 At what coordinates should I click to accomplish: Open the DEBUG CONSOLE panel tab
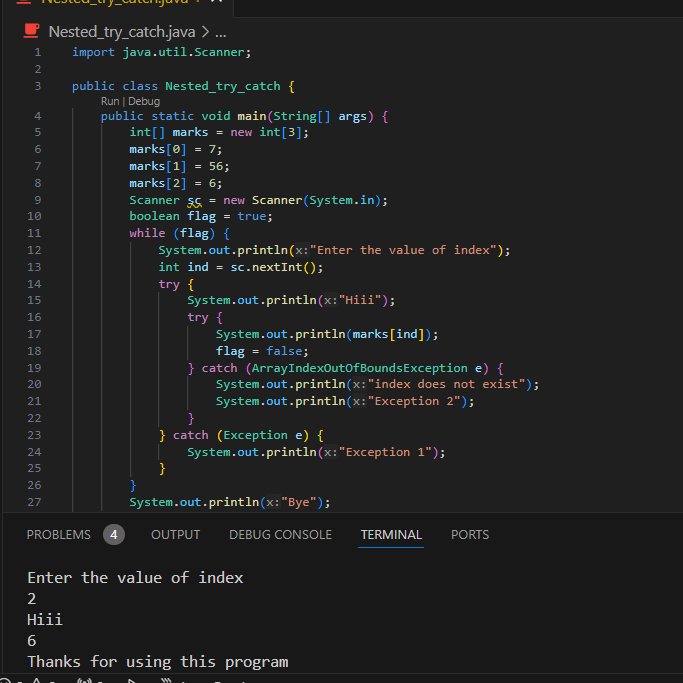[281, 534]
